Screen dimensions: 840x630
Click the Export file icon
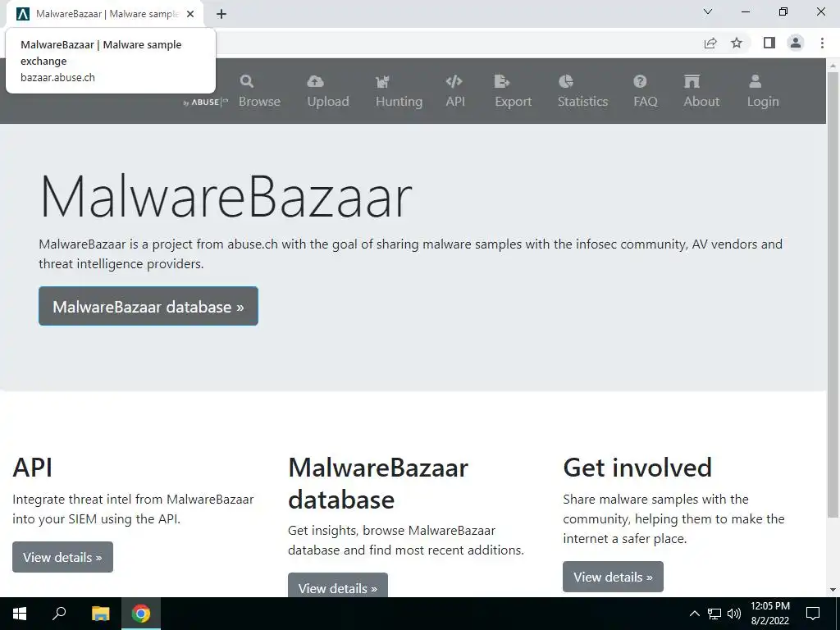click(502, 81)
